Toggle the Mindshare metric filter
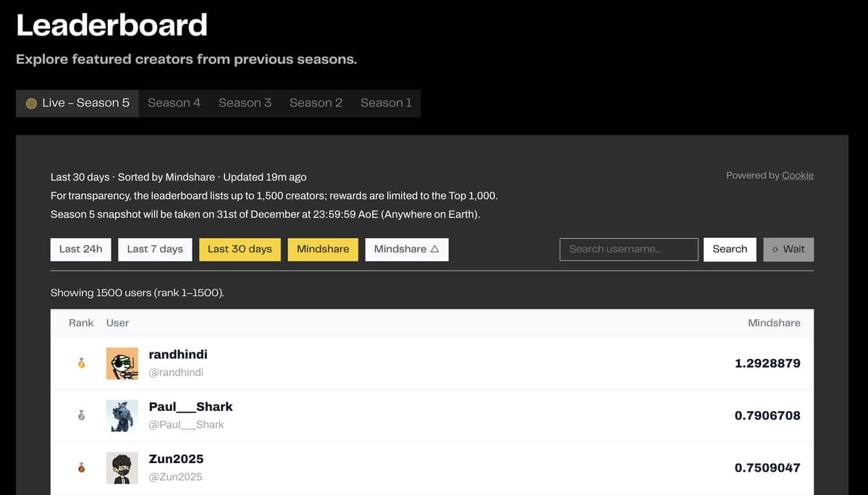Viewport: 868px width, 495px height. pyautogui.click(x=323, y=249)
